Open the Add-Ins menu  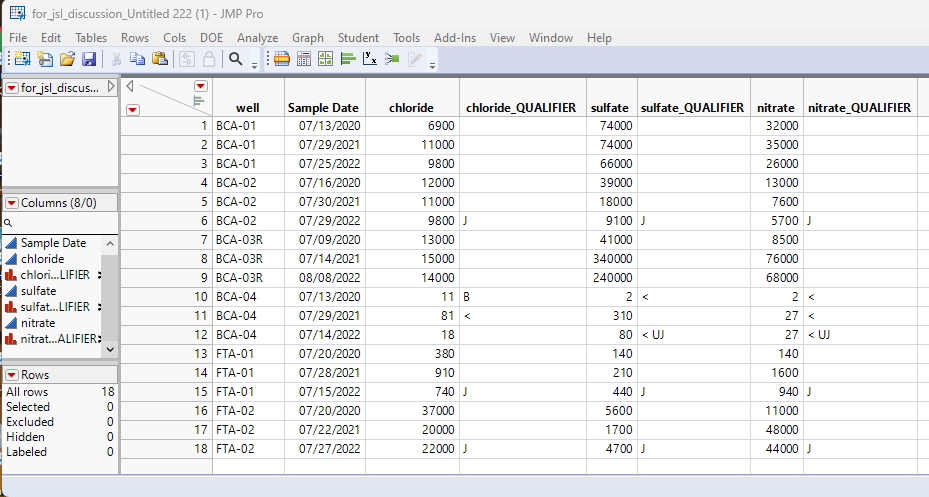coord(454,38)
